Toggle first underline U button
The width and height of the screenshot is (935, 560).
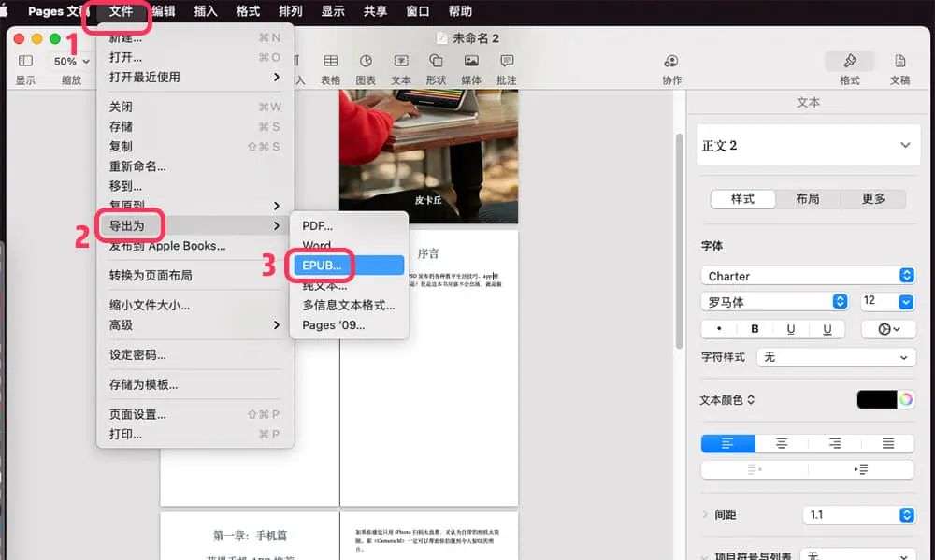791,329
